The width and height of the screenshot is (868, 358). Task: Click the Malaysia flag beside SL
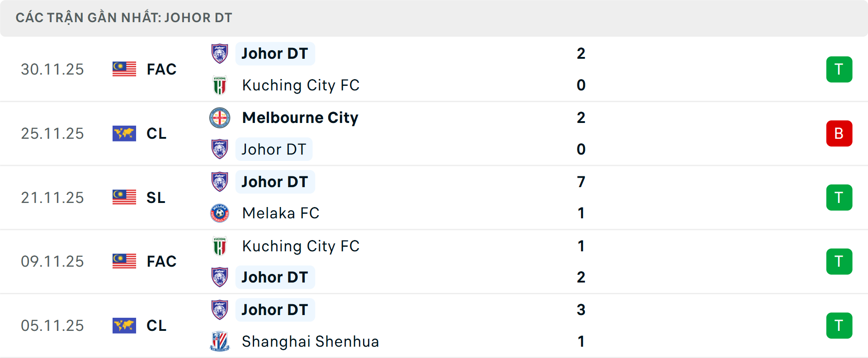[x=124, y=198]
